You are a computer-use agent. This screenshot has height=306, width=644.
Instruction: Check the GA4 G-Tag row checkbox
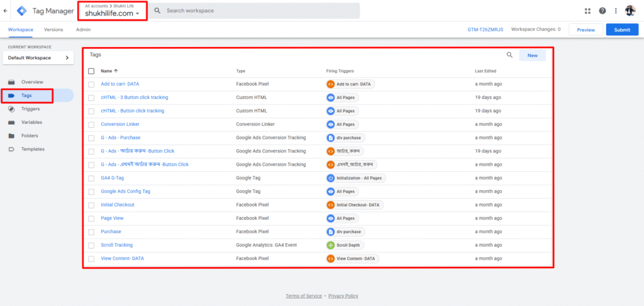click(91, 178)
